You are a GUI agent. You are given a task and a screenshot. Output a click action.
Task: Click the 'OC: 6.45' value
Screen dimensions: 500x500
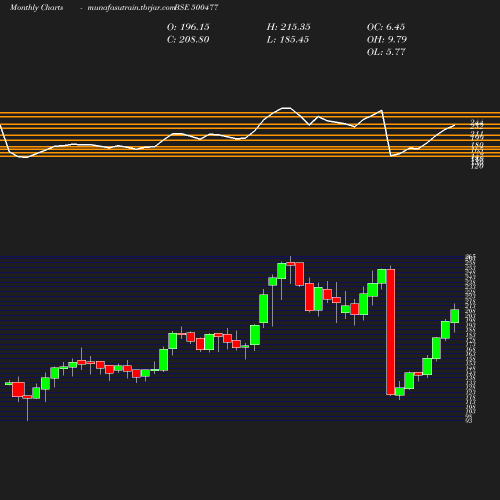pos(386,27)
